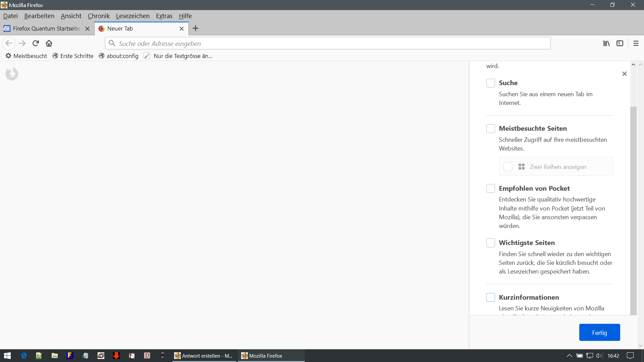Viewport: 644px width, 362px height.
Task: Close the Neuer Tab tab
Action: [x=181, y=29]
